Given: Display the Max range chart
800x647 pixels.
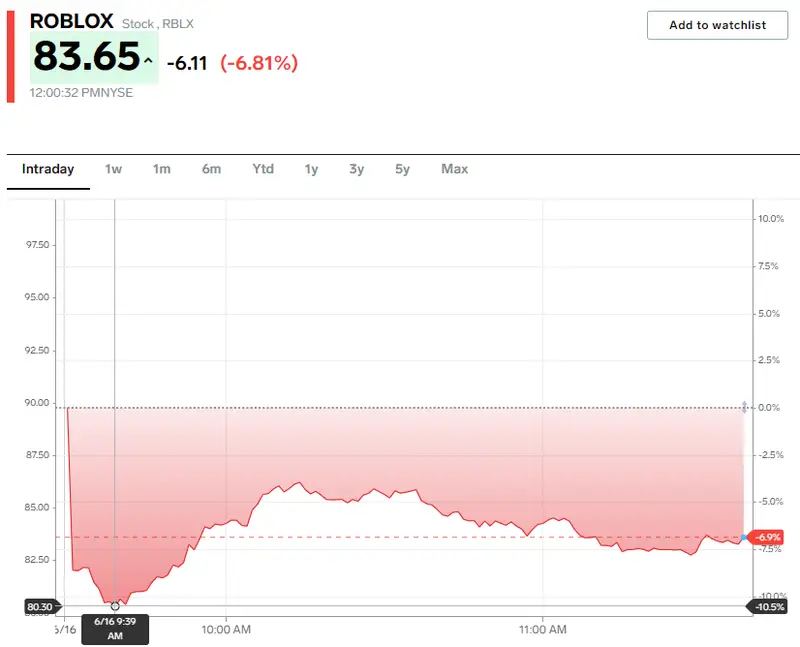Looking at the screenshot, I should [x=454, y=169].
